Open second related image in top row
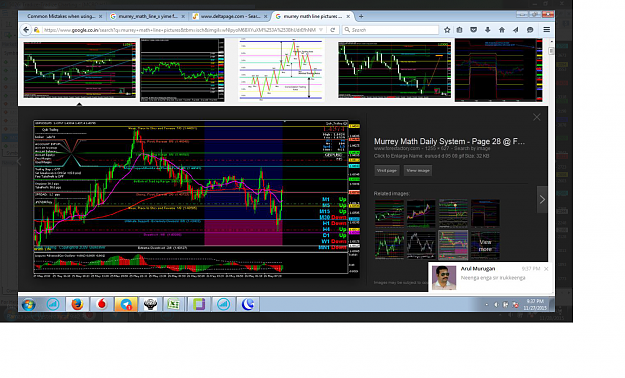Viewport: 625px width, 378px height. (421, 213)
